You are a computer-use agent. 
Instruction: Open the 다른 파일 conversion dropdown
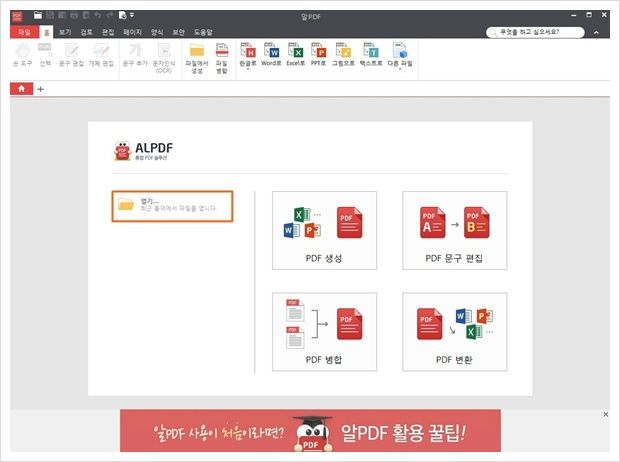[400, 56]
